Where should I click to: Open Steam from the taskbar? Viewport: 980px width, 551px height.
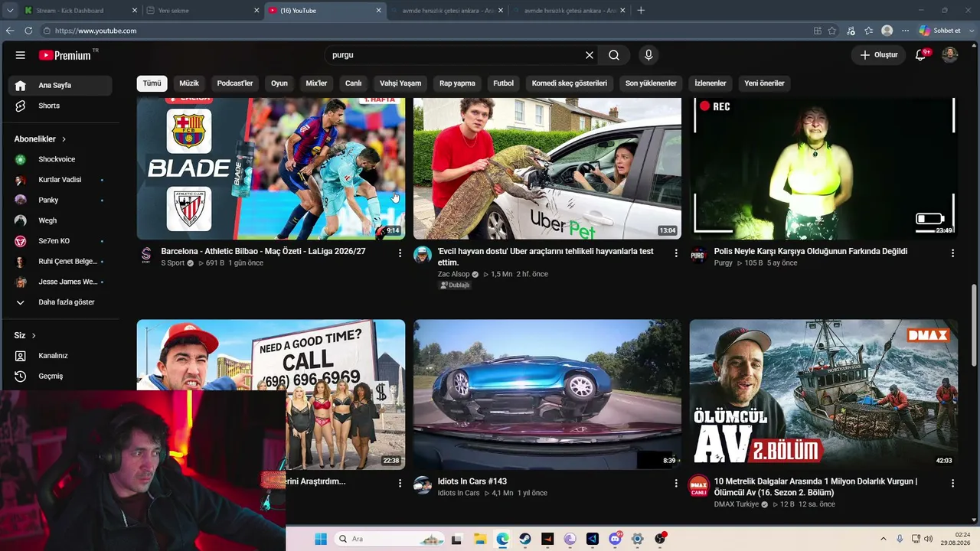click(x=525, y=539)
